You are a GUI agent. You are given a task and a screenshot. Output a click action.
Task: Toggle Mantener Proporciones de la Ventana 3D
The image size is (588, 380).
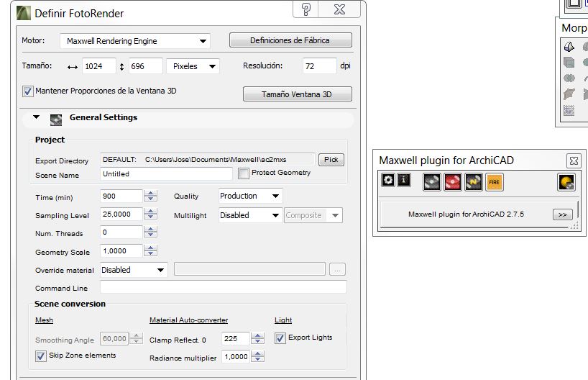click(x=28, y=91)
